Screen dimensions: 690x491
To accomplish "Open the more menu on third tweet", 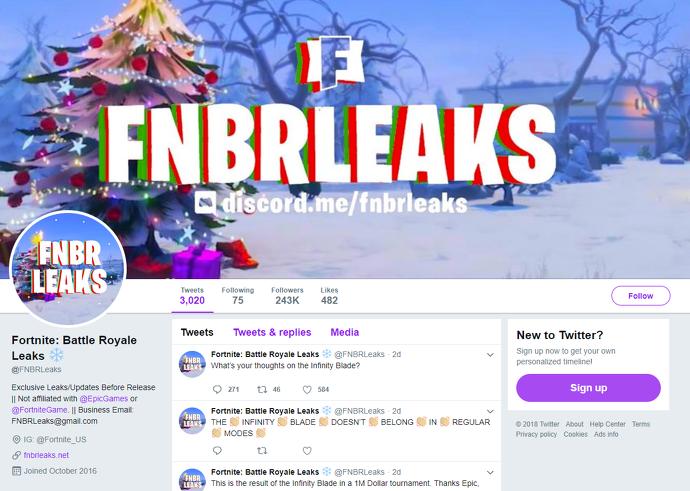I will coord(490,473).
